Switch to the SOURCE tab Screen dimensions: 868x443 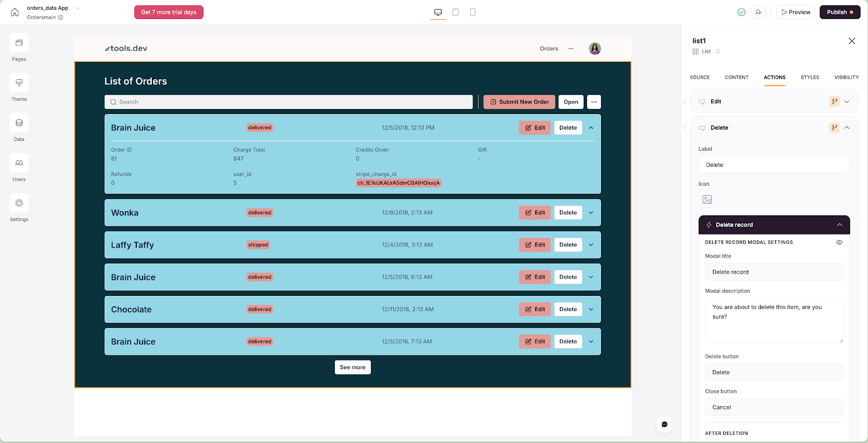coord(700,78)
